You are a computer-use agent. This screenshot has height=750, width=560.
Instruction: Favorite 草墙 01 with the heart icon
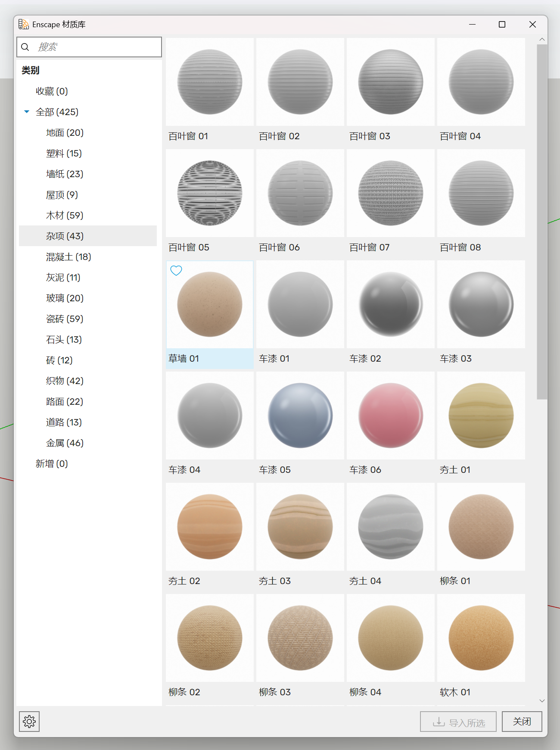click(x=176, y=271)
